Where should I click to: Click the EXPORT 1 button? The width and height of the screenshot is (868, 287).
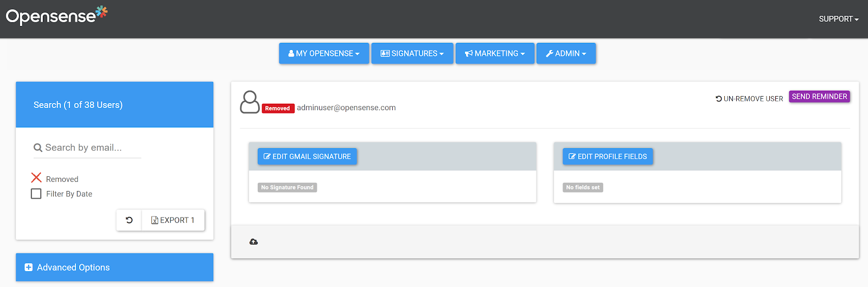[x=173, y=220]
